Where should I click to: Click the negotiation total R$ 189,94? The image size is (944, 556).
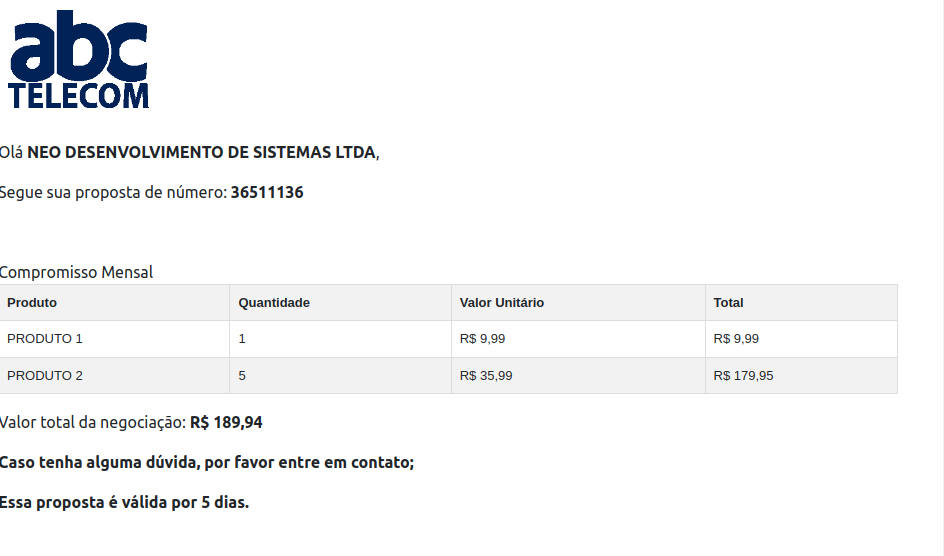point(226,423)
